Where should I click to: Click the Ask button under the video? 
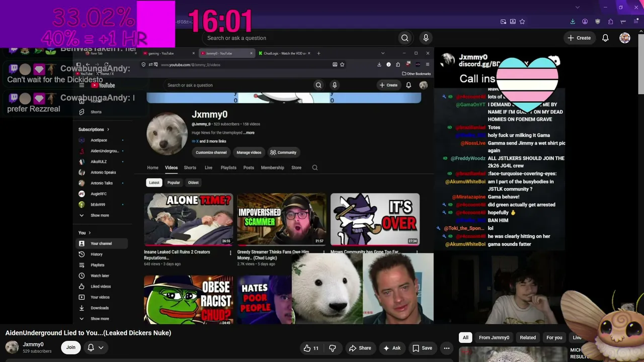[392, 348]
